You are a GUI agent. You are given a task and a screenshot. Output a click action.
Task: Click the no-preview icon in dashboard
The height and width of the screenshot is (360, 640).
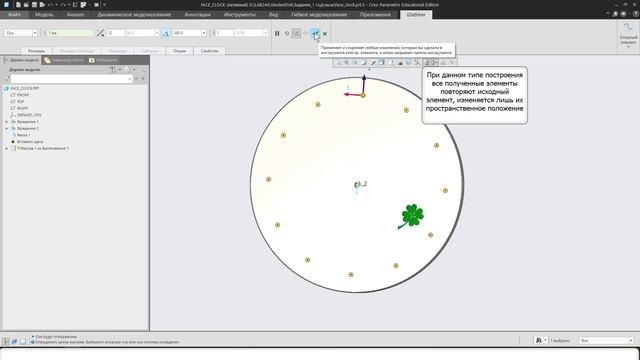[287, 33]
